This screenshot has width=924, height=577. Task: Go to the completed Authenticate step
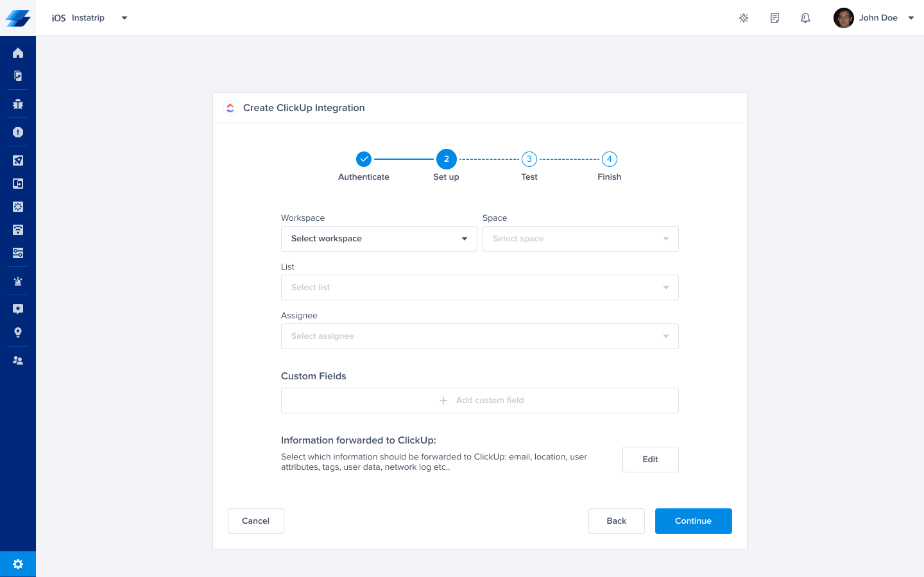click(364, 159)
